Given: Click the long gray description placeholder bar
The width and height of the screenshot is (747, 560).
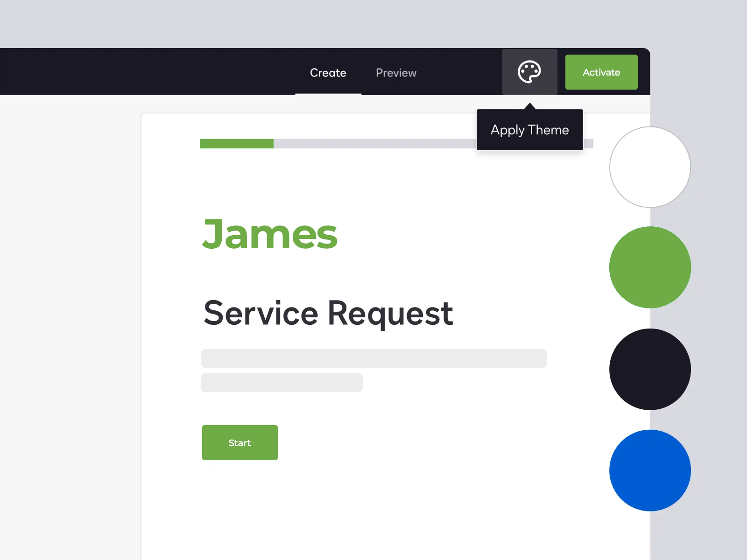Looking at the screenshot, I should [x=373, y=358].
